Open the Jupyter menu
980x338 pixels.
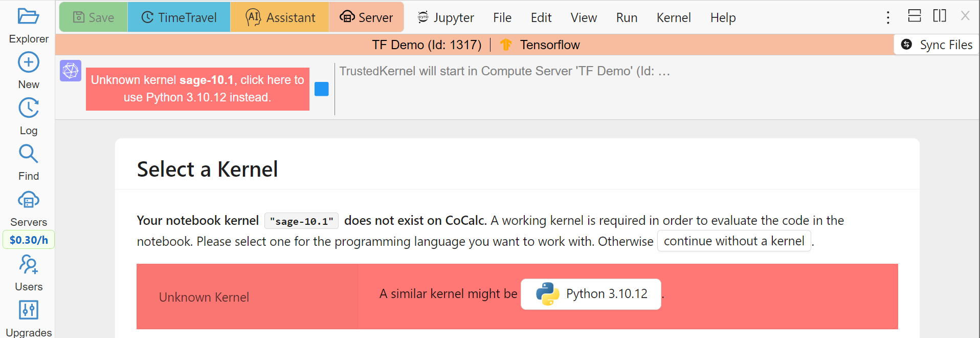[x=446, y=17]
